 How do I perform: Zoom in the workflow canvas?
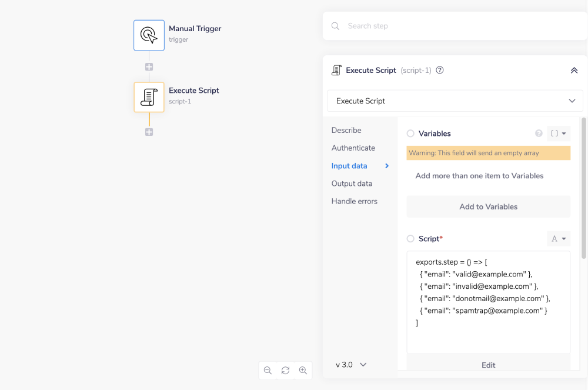point(303,371)
